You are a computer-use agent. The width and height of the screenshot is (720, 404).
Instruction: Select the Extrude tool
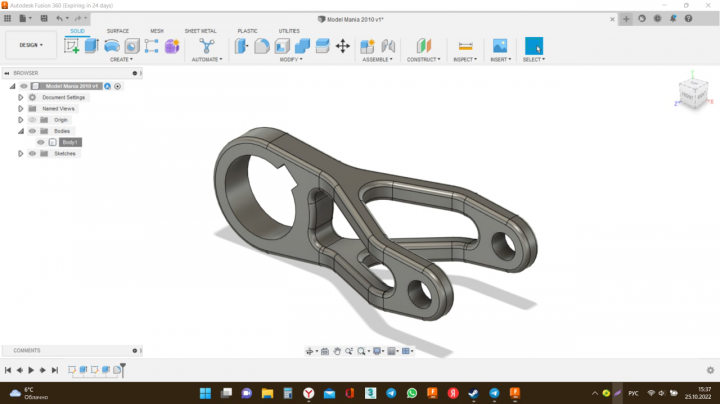click(x=92, y=46)
